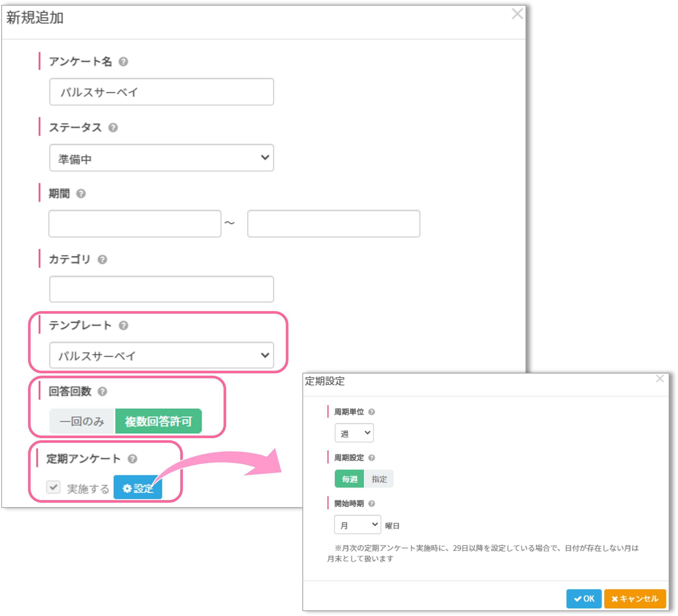Toggle the 実施する checkbox

(53, 487)
